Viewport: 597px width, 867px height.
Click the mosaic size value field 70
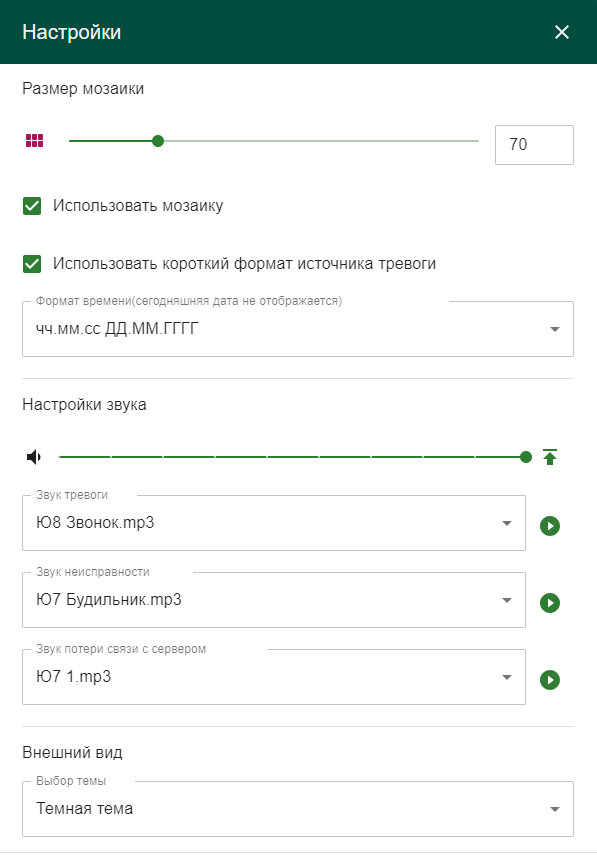[534, 145]
